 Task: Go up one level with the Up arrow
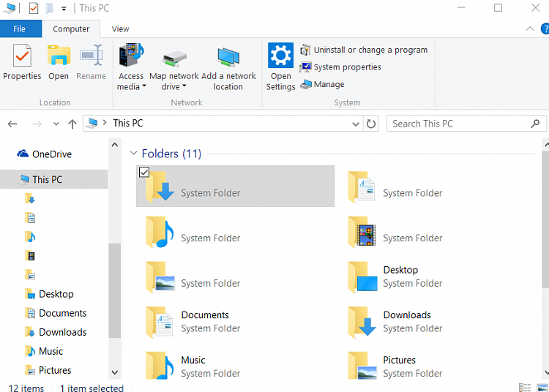[x=72, y=124]
